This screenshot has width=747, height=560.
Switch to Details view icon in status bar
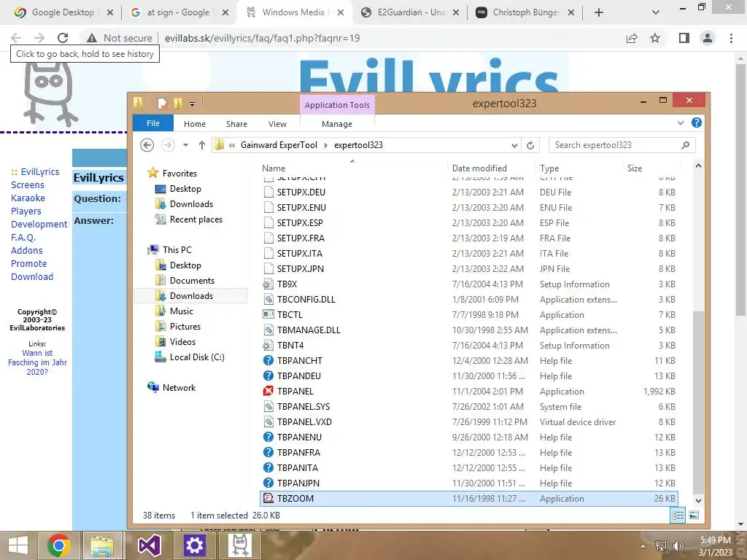tap(678, 515)
